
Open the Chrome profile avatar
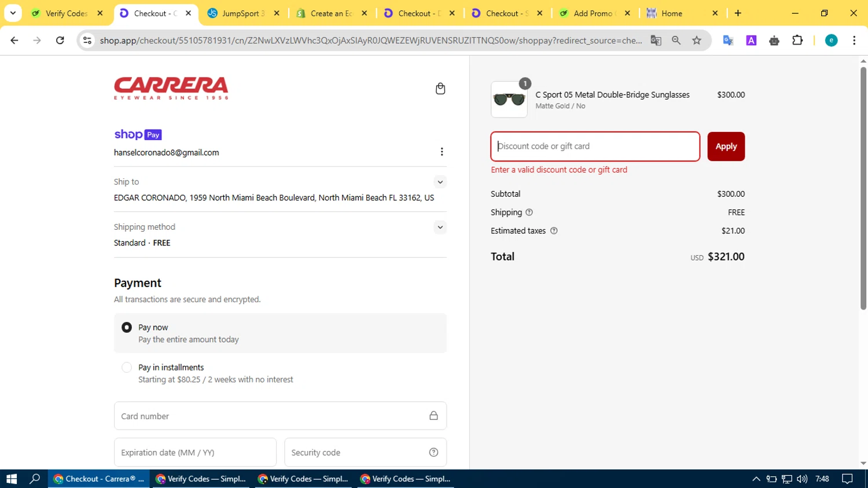(831, 40)
